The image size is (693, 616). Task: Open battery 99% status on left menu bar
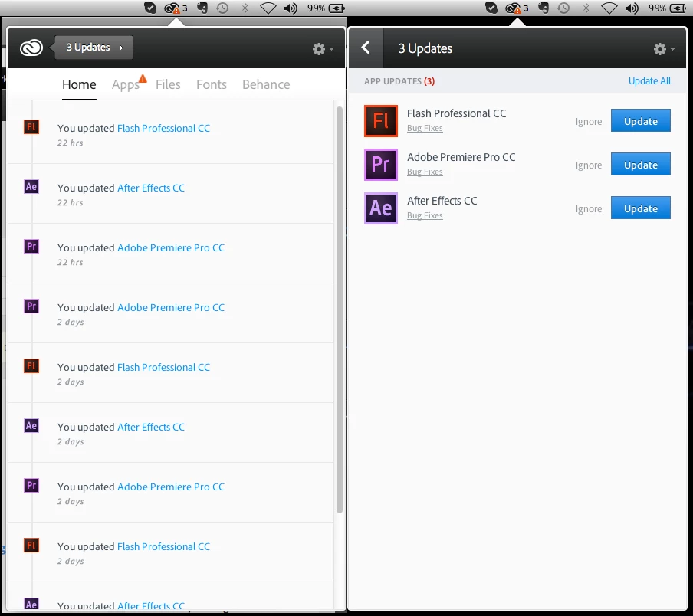coord(326,8)
